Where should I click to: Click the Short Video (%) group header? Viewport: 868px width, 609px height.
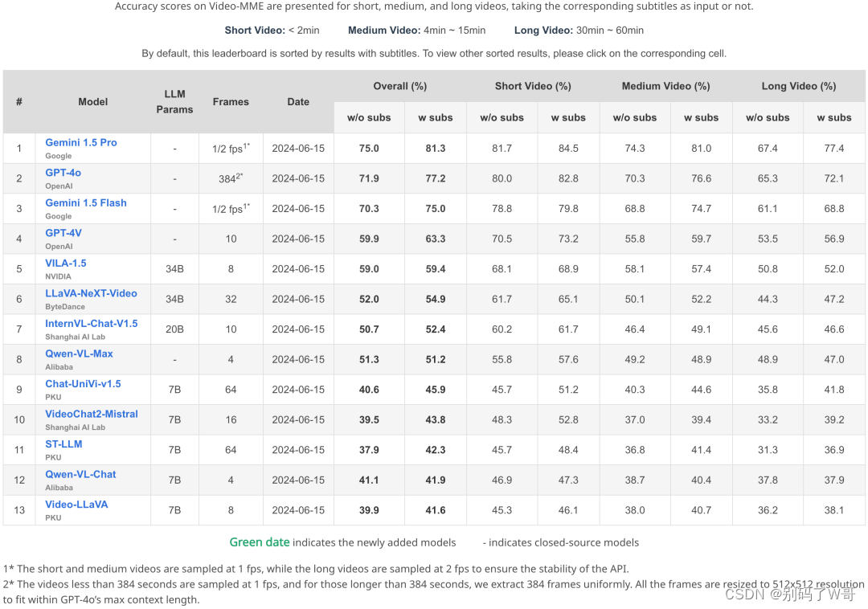(533, 86)
